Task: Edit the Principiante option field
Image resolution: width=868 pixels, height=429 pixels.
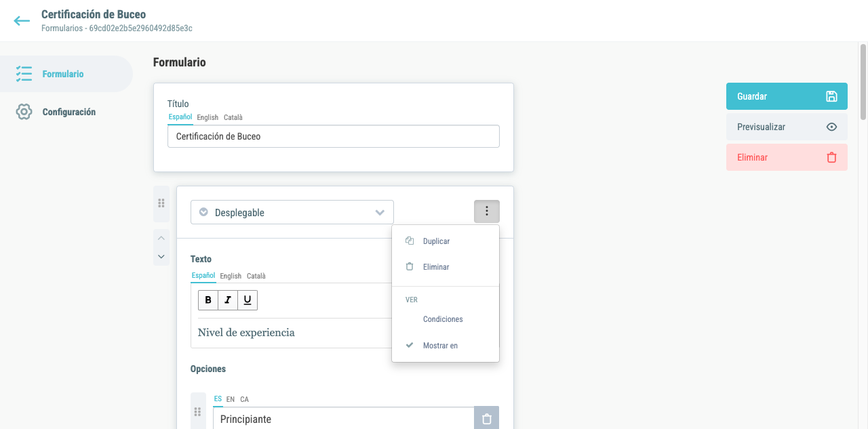Action: pos(343,419)
